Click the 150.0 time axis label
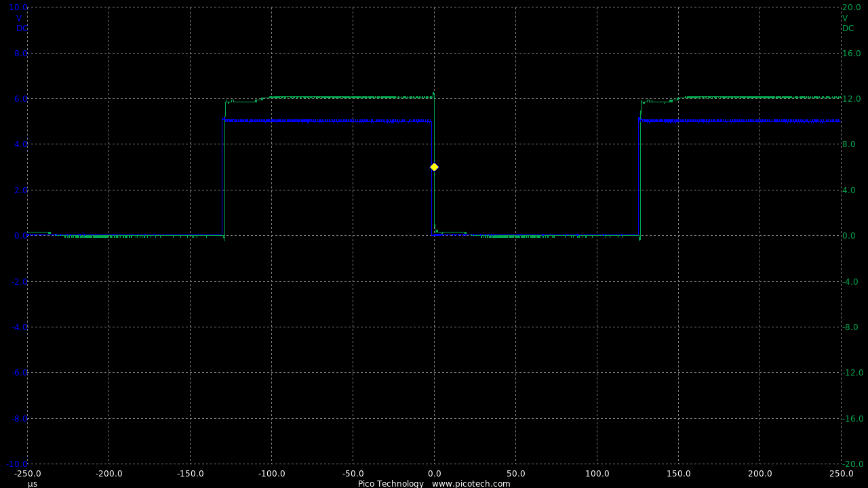Image resolution: width=868 pixels, height=488 pixels. [x=678, y=474]
